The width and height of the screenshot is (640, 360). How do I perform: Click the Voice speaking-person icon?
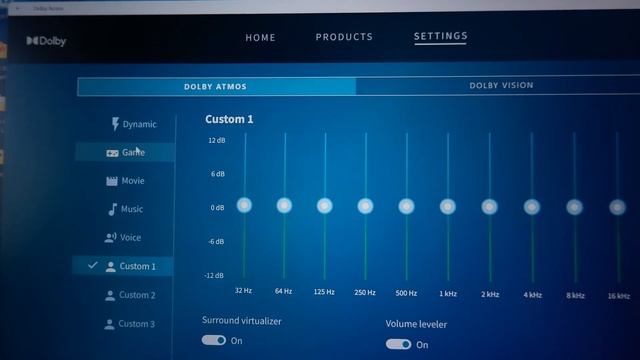111,238
